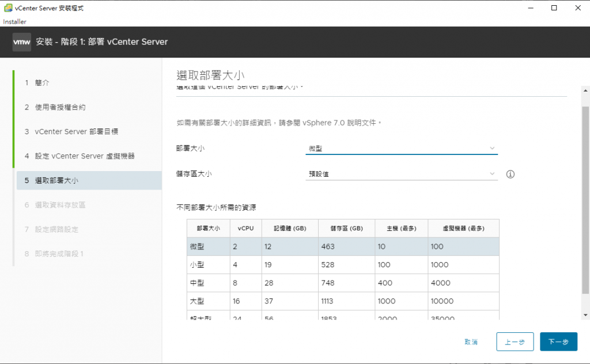This screenshot has height=364, width=590.
Task: Click the vertical scrollbar thumb
Action: click(585, 200)
